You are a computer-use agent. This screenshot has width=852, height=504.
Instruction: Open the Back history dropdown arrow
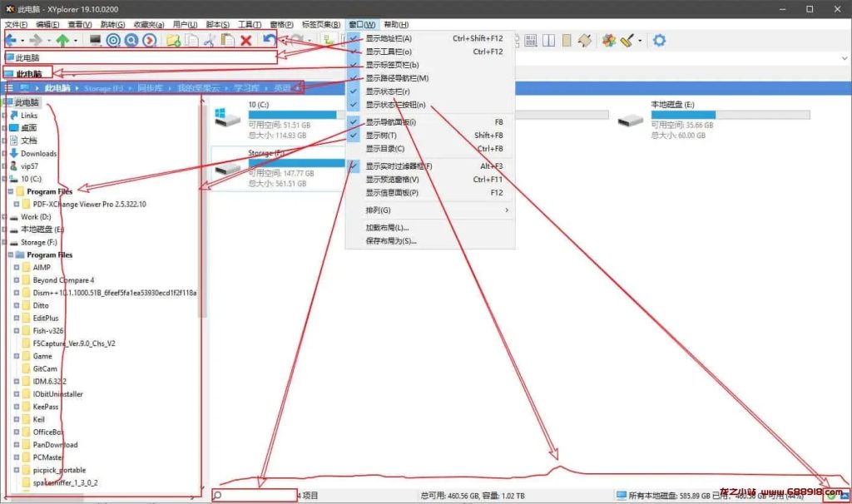pyautogui.click(x=22, y=41)
